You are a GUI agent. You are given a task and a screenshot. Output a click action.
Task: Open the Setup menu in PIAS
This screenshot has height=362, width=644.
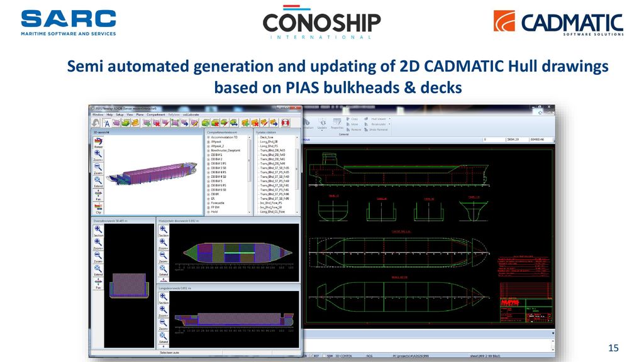[119, 114]
